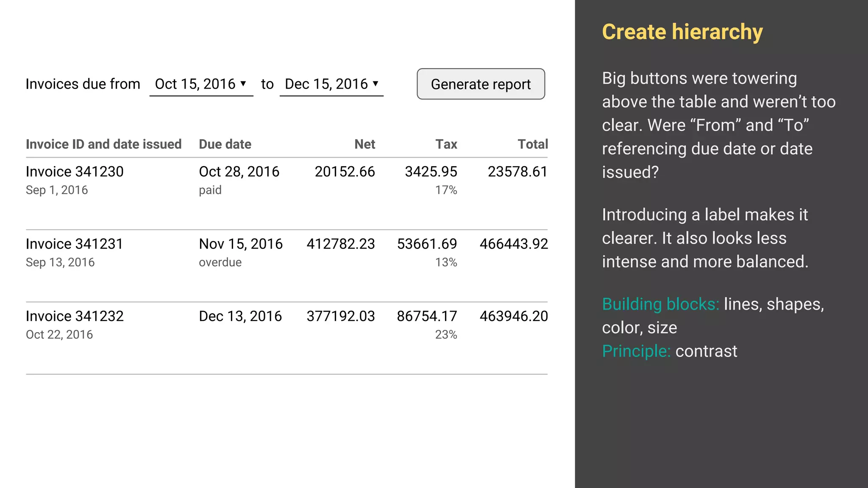
Task: Open Invoice 341232 row
Action: click(x=75, y=316)
